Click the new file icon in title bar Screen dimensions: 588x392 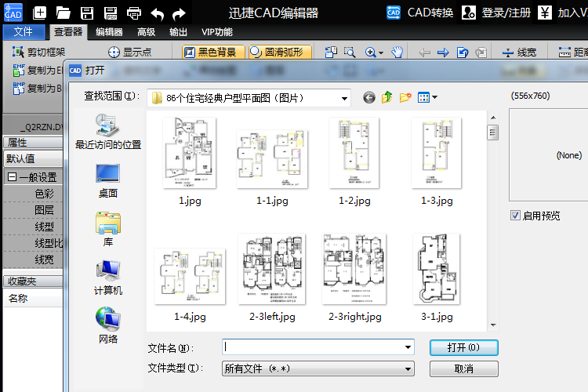(39, 13)
